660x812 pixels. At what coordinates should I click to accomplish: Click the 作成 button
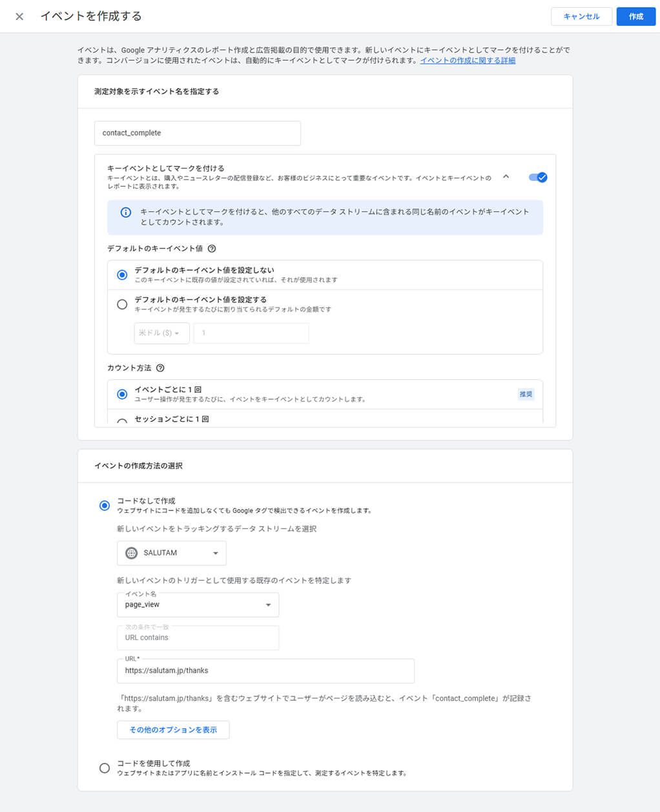pos(635,17)
